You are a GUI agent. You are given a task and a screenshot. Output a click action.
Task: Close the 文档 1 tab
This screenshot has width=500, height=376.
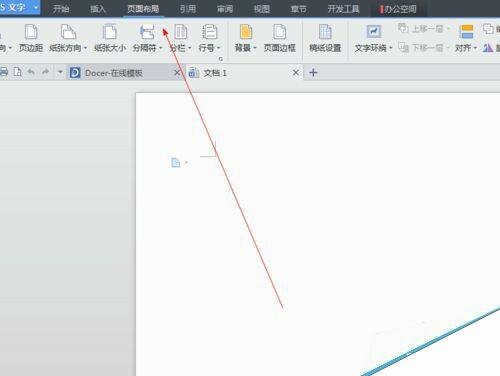tap(295, 72)
